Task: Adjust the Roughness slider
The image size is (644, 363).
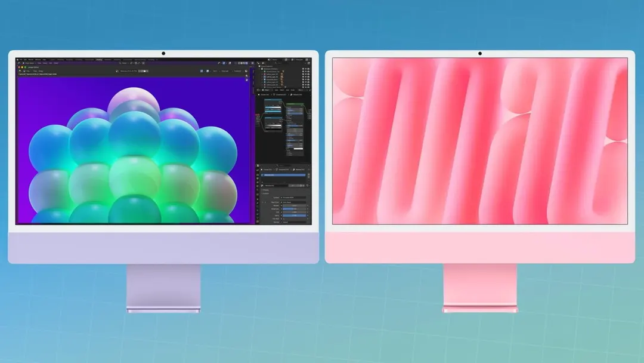Action: [294, 209]
